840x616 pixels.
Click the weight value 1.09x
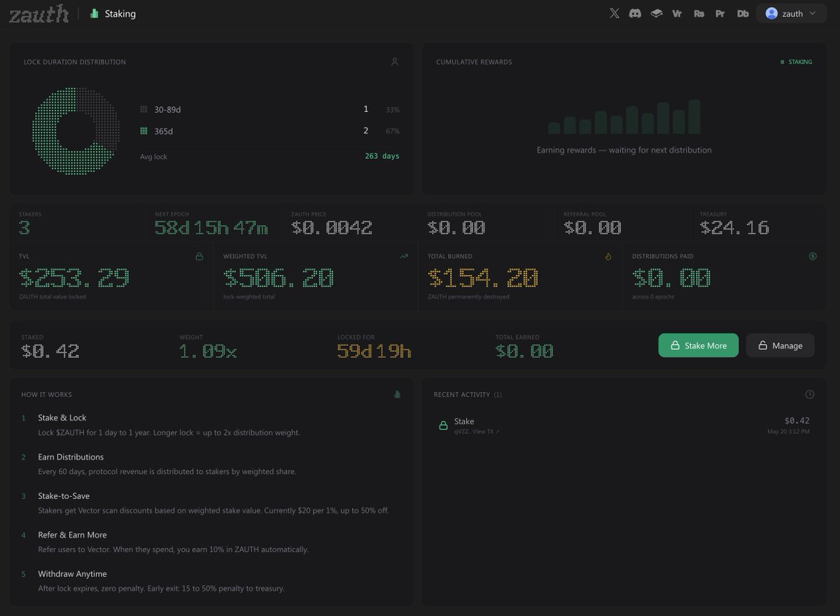[208, 351]
